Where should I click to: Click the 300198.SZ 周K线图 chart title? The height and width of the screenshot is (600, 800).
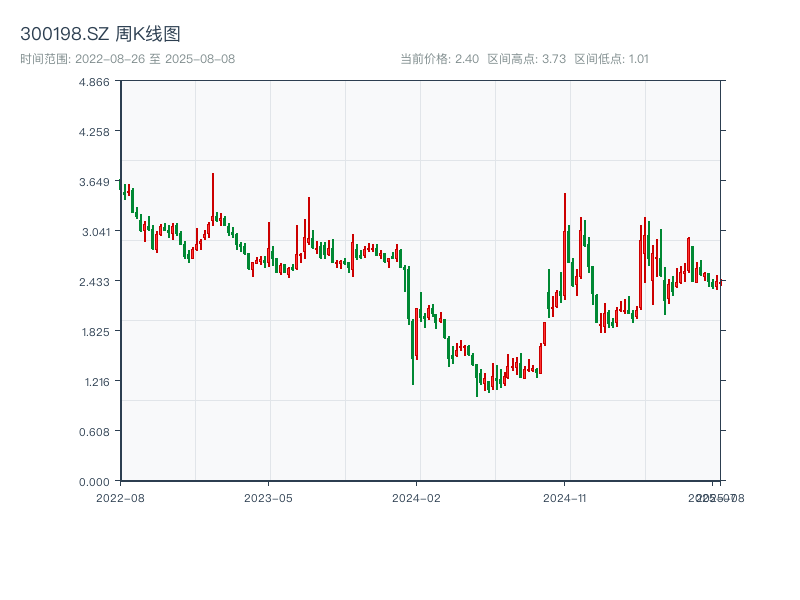(x=100, y=35)
